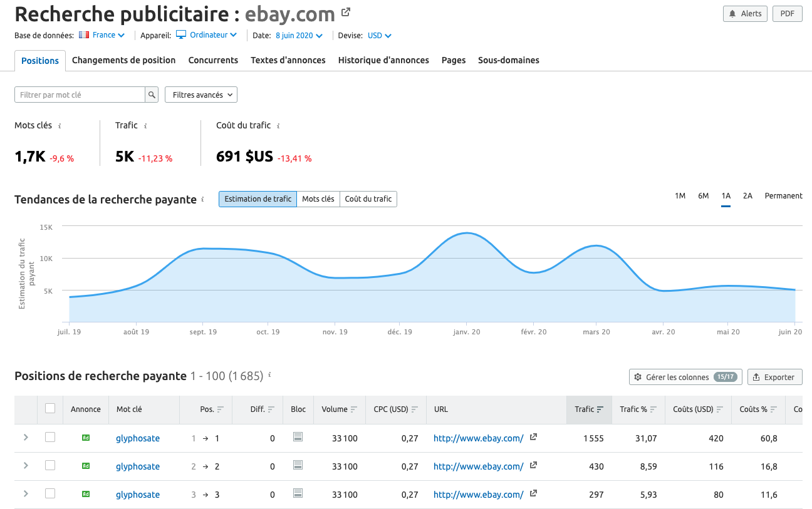Screen dimensions: 812x509
Task: Expand the second glyphosate row chevron
Action: tap(26, 465)
